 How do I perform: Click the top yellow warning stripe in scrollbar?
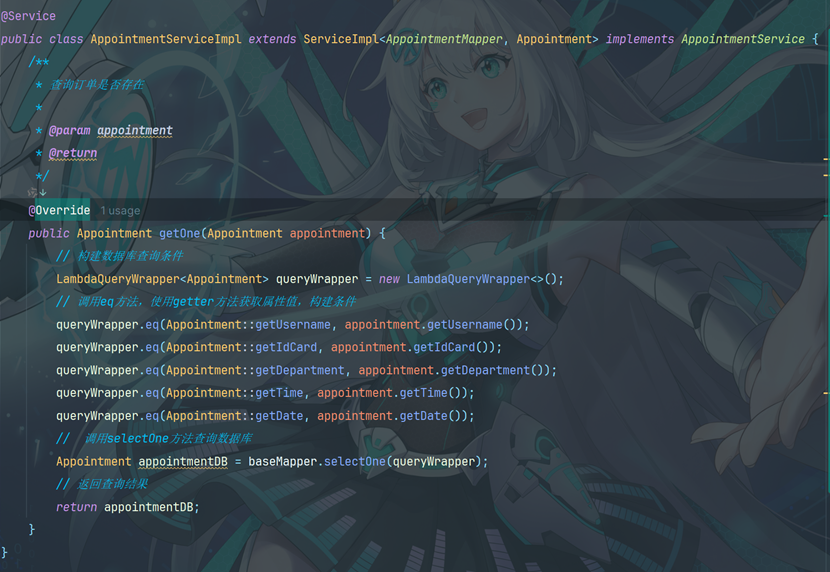[826, 159]
